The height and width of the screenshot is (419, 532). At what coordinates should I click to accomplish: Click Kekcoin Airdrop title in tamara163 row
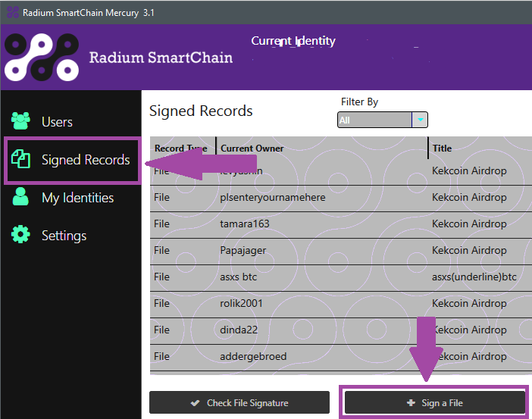(469, 224)
